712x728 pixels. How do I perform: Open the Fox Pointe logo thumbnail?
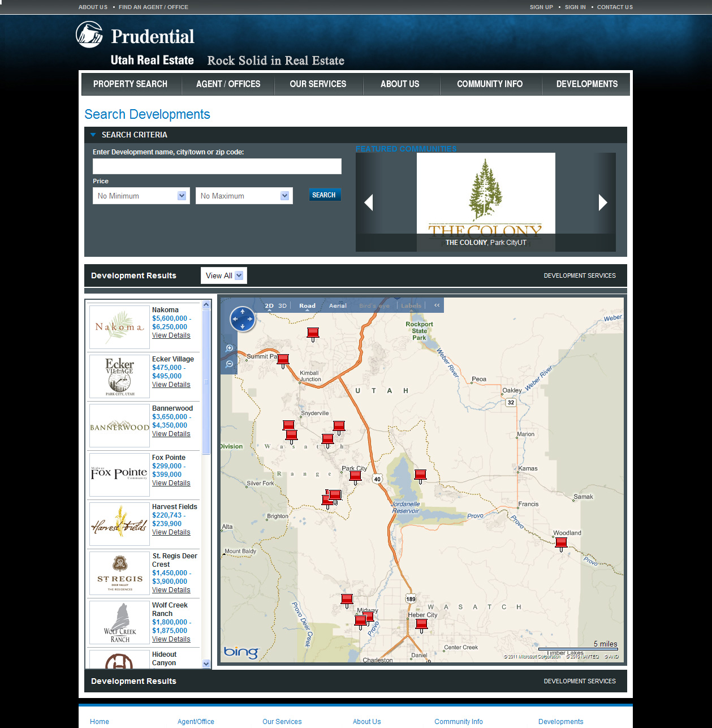119,475
